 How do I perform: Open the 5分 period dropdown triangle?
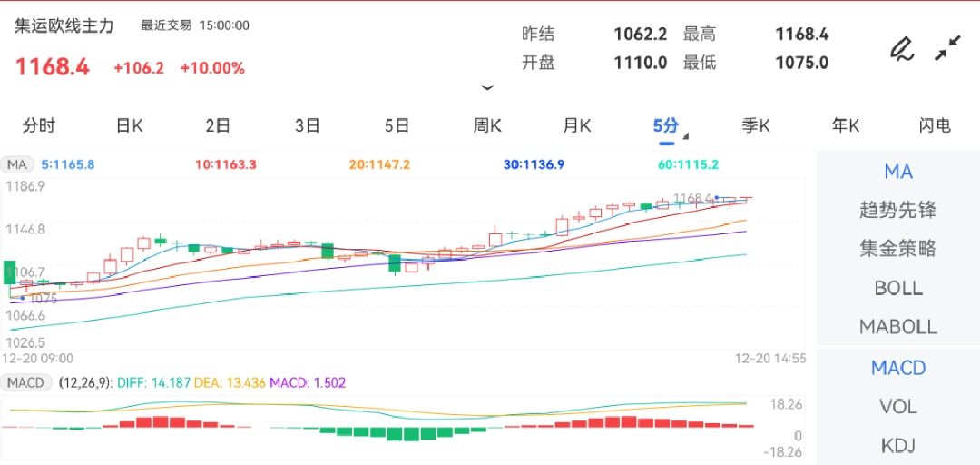[686, 136]
